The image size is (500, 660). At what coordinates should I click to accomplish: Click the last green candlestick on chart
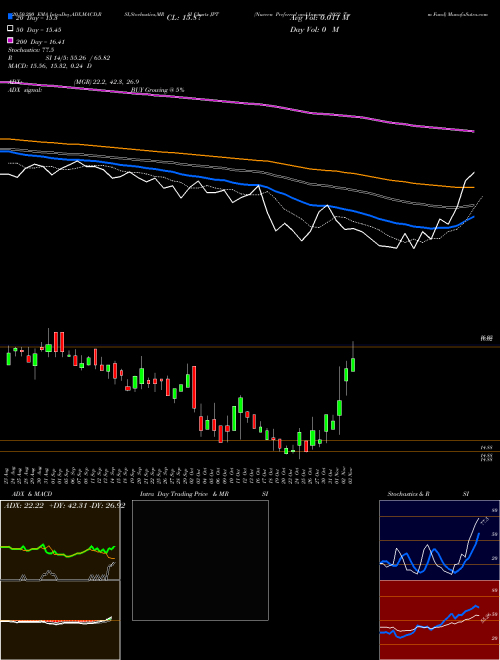pos(353,365)
